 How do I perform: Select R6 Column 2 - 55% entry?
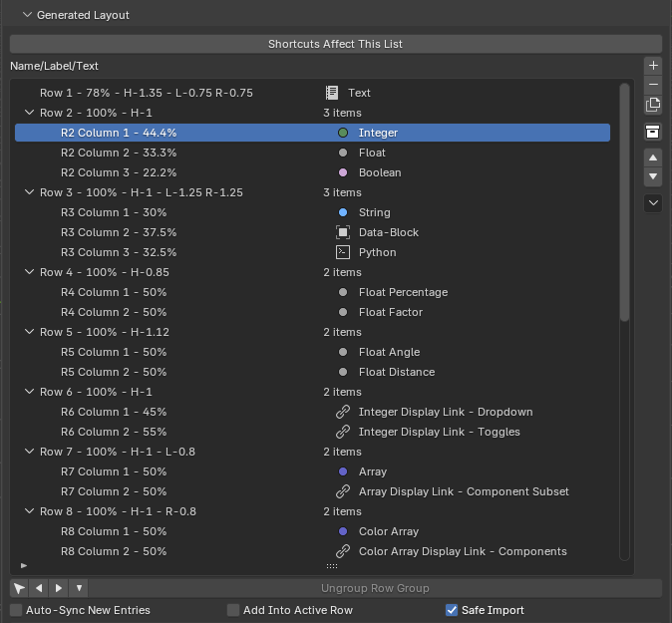point(312,432)
